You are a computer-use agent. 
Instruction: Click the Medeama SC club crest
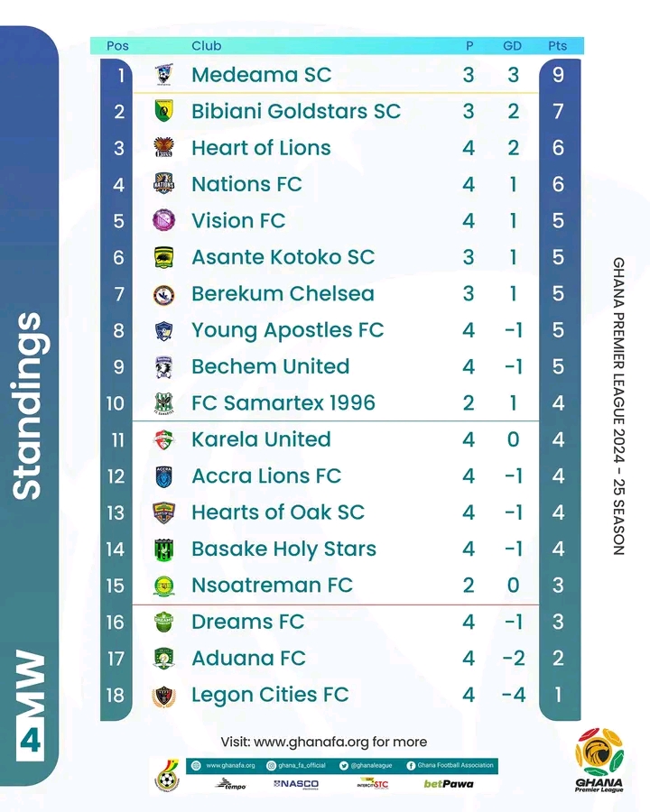[163, 75]
